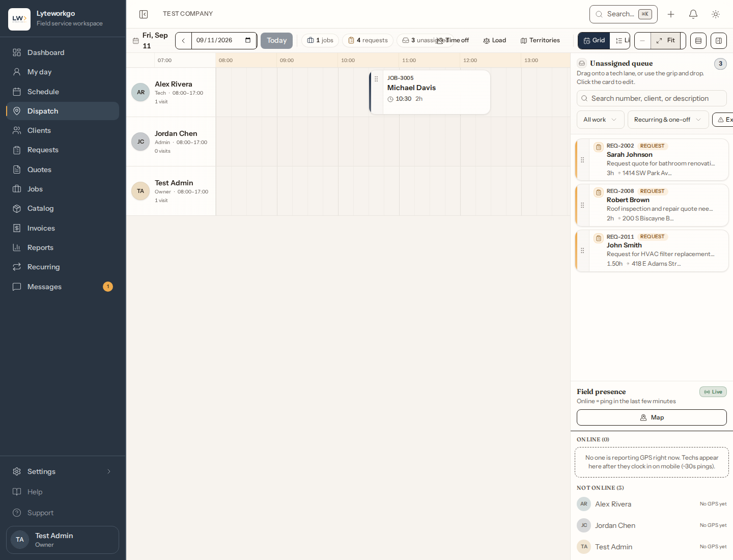Image resolution: width=733 pixels, height=560 pixels.
Task: Click Alex Rivera's AR avatar in lane
Action: click(140, 92)
